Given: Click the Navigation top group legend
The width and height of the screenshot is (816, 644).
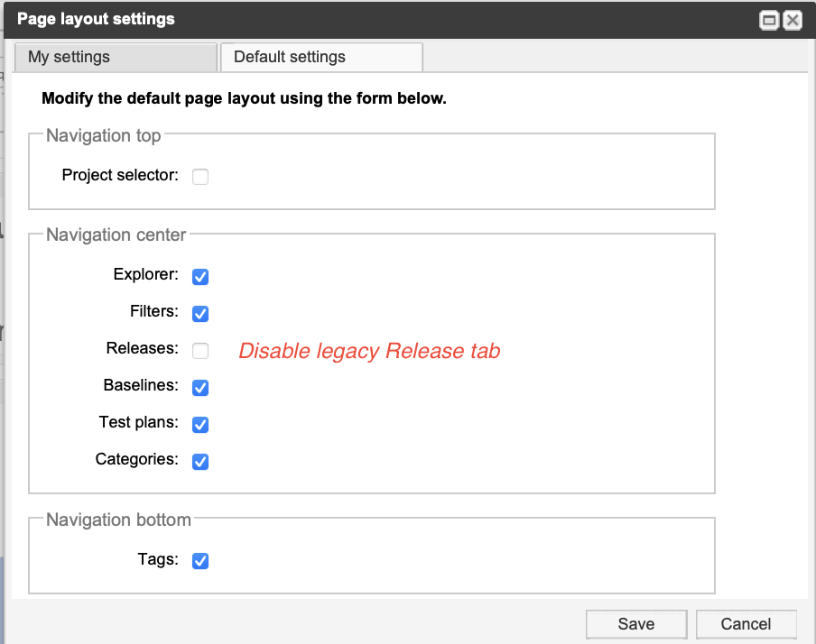Looking at the screenshot, I should (103, 136).
